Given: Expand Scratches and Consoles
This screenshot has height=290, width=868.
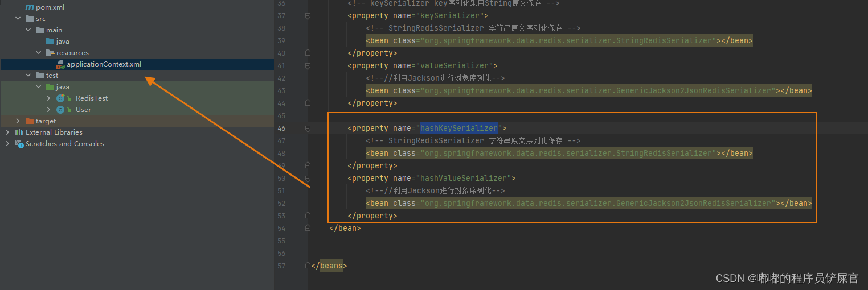Looking at the screenshot, I should tap(8, 144).
